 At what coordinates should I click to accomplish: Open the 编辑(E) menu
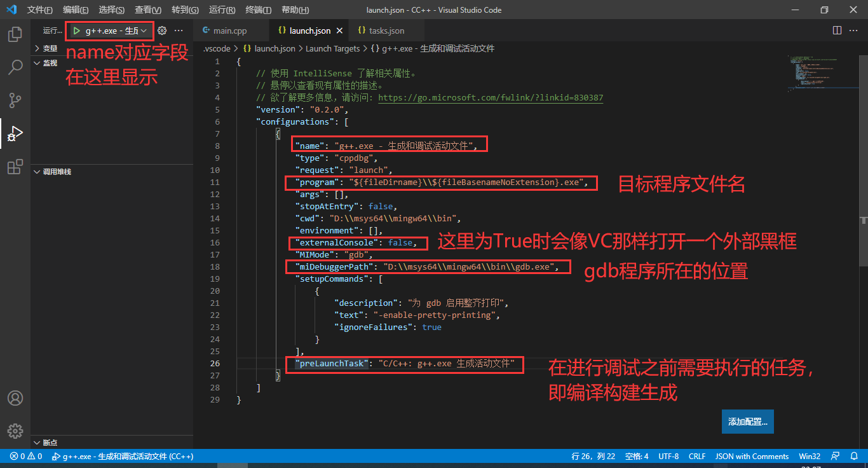click(76, 10)
